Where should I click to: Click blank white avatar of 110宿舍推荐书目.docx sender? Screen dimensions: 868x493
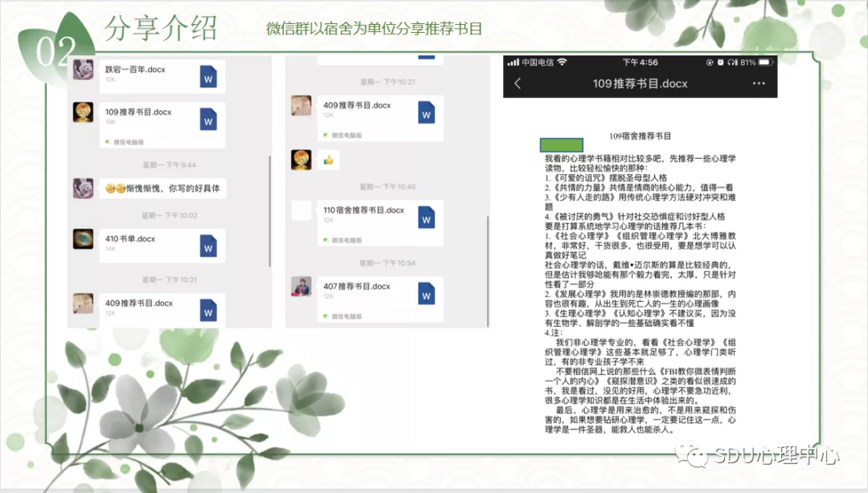pyautogui.click(x=301, y=210)
